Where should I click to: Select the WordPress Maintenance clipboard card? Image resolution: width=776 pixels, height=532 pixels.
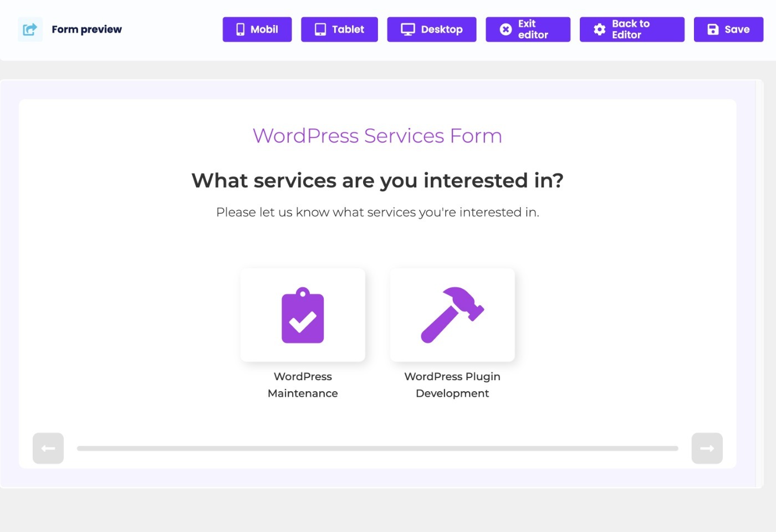point(303,315)
